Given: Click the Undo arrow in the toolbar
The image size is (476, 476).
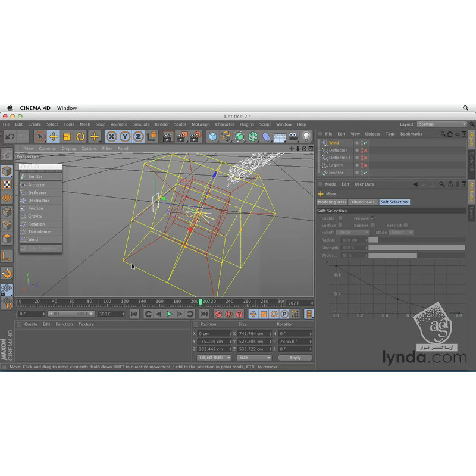Looking at the screenshot, I should tap(10, 137).
